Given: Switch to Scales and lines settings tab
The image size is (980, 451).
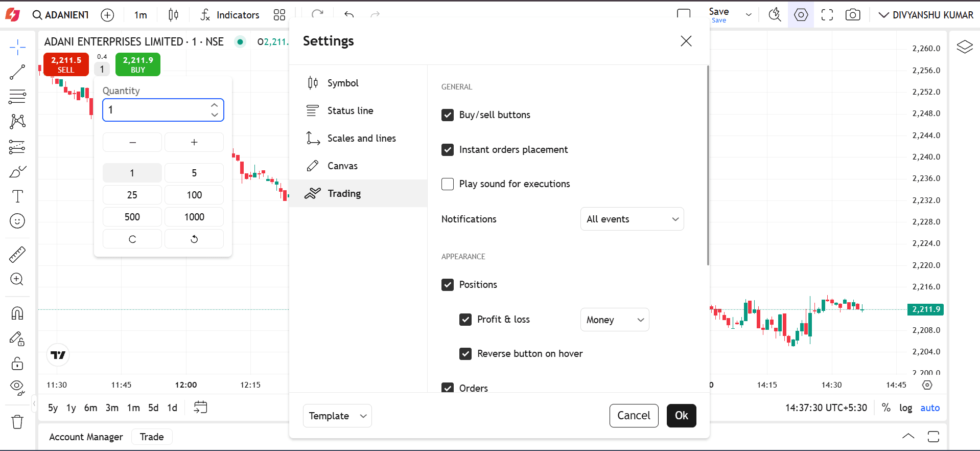Looking at the screenshot, I should pos(361,138).
